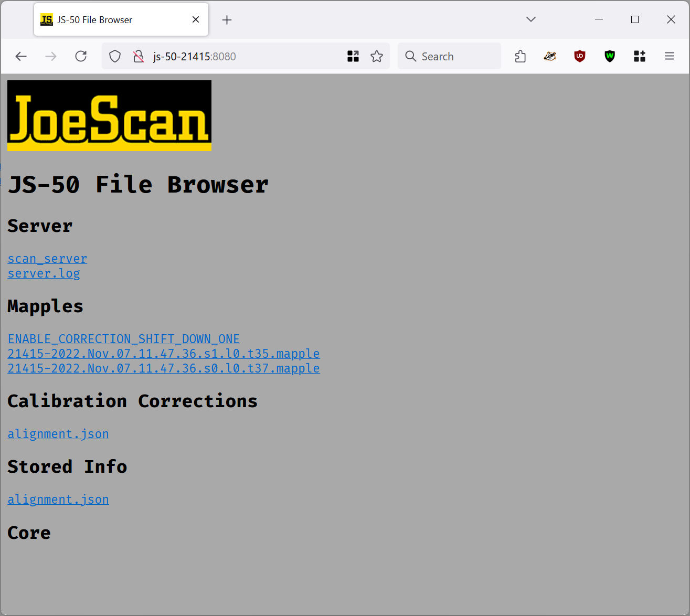The height and width of the screenshot is (616, 690).
Task: Go back to the previous page
Action: point(21,56)
